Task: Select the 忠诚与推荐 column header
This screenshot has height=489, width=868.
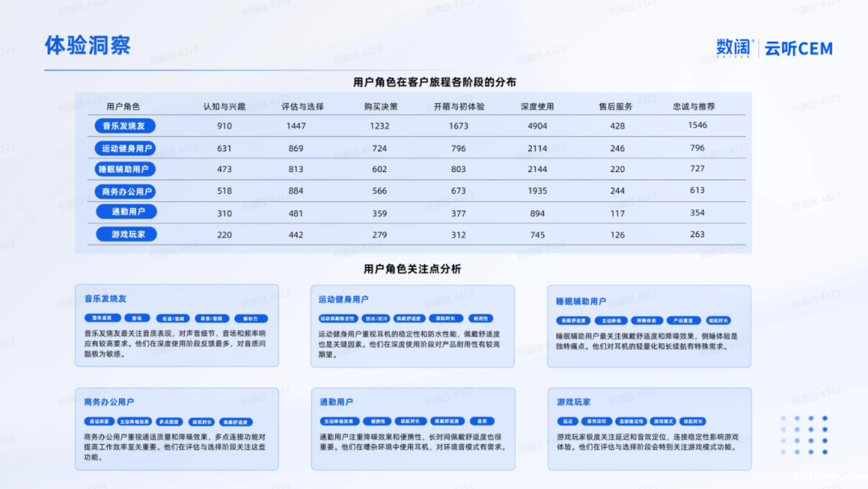Action: click(696, 107)
